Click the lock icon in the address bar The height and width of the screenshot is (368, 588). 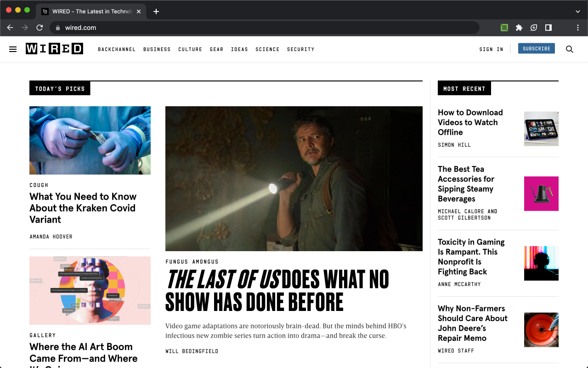point(58,28)
